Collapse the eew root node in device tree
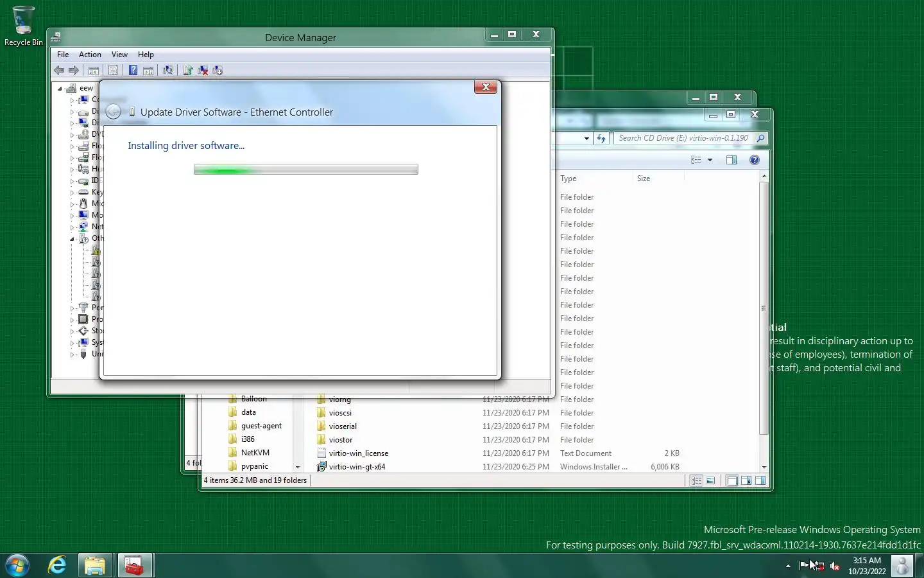 (60, 89)
